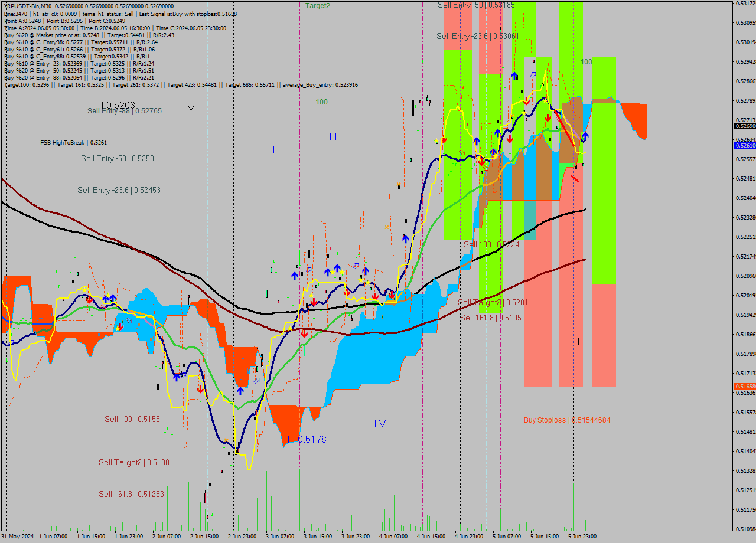Select the 'Sell 100 | 0.5224' label
Viewport: 756px width, 543px height.
coord(491,244)
